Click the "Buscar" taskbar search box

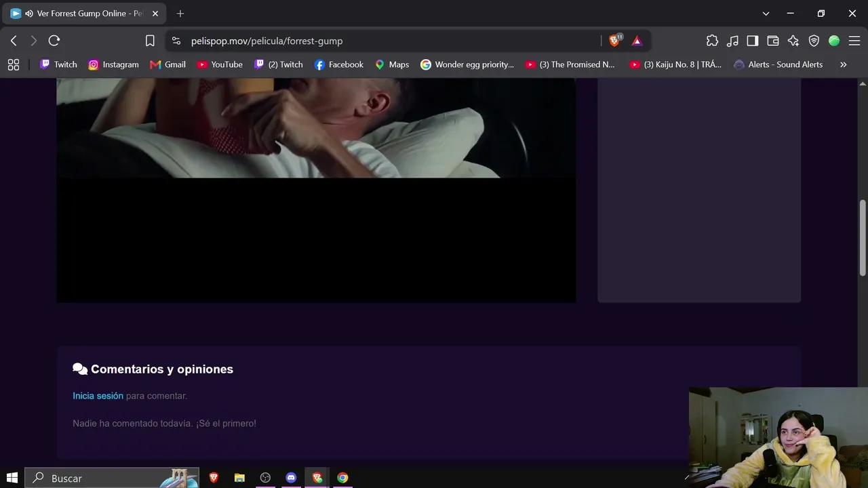click(113, 478)
